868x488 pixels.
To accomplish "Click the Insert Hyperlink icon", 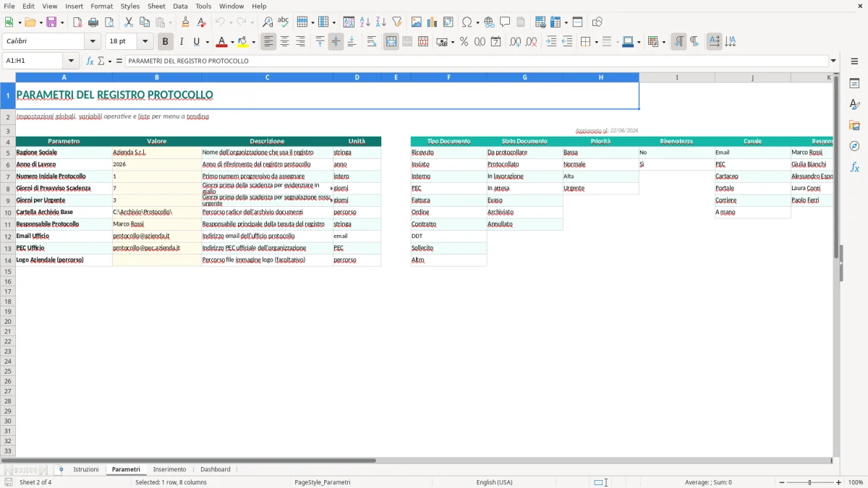I will 490,22.
